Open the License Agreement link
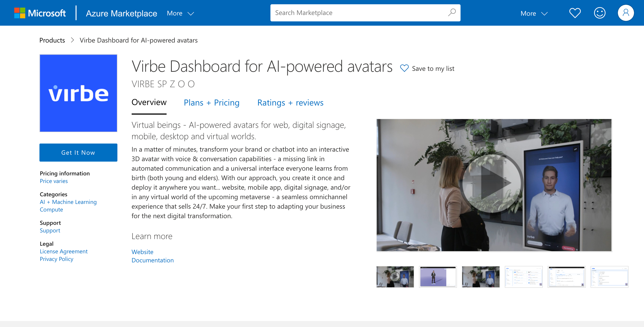 (63, 251)
